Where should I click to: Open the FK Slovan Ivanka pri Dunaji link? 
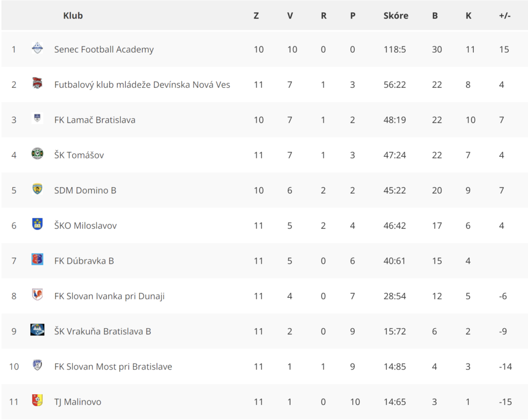(x=109, y=296)
